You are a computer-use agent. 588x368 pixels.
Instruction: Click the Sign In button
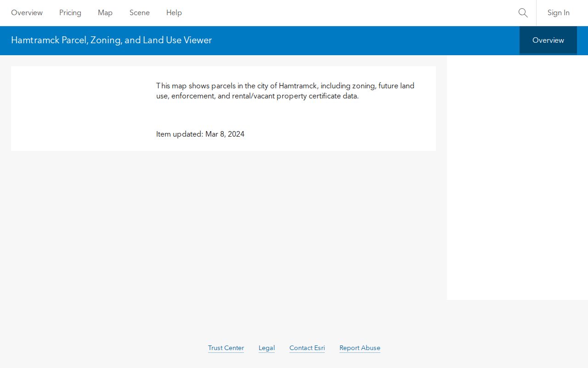pos(559,13)
